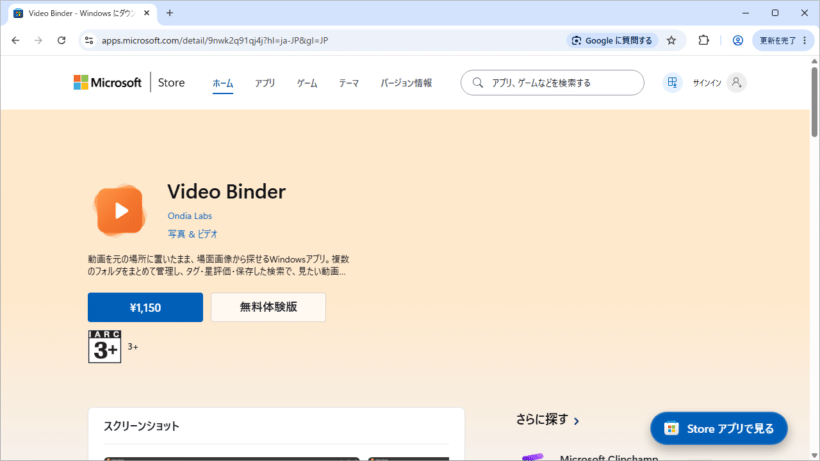Click the magnifier icon in search box
This screenshot has width=820, height=461.
pos(477,83)
